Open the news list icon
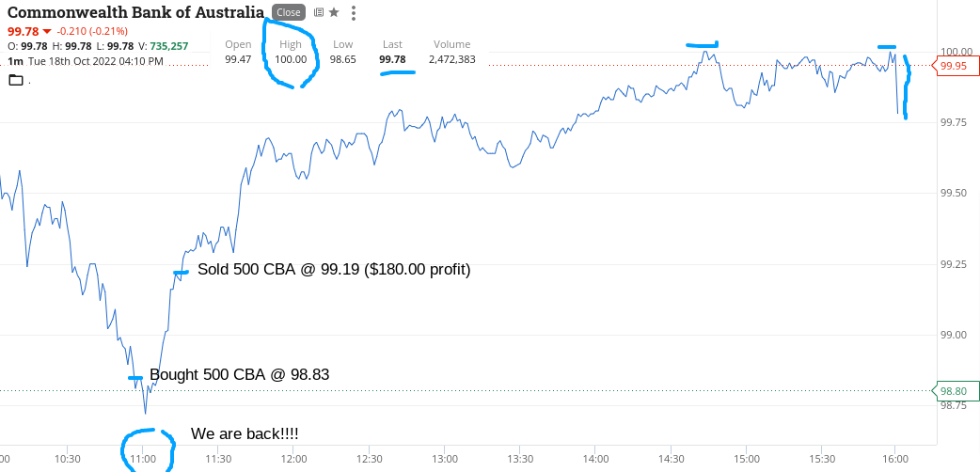This screenshot has height=472, width=980. click(319, 12)
